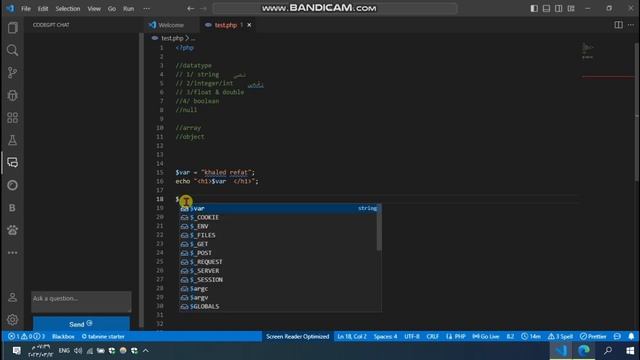Open the Edit menu
The width and height of the screenshot is (640, 360).
point(43,8)
